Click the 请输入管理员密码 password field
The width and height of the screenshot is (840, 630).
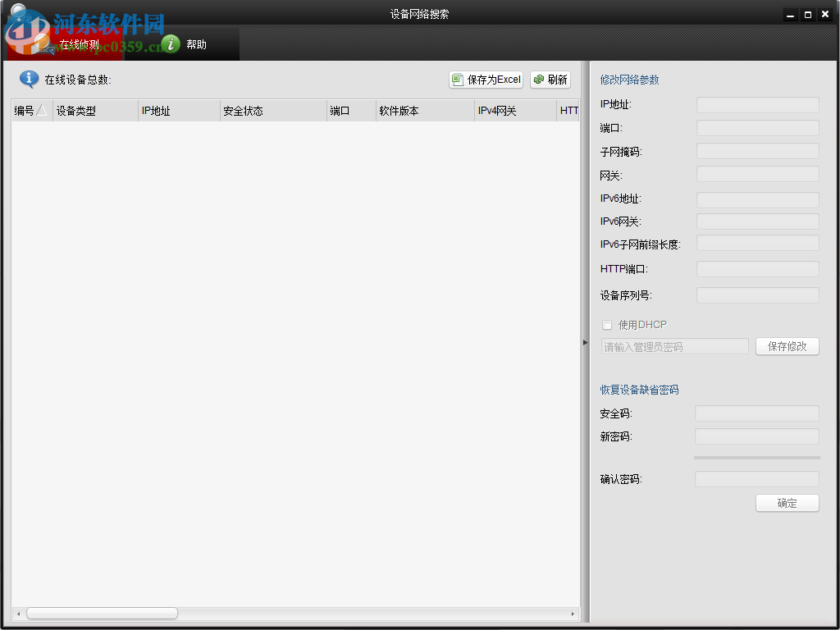click(674, 346)
